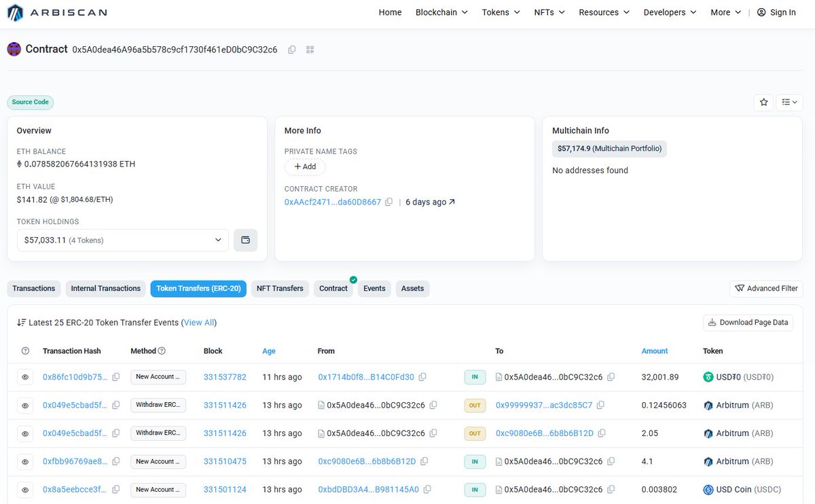Click the View All link
The image size is (815, 504).
(x=199, y=323)
